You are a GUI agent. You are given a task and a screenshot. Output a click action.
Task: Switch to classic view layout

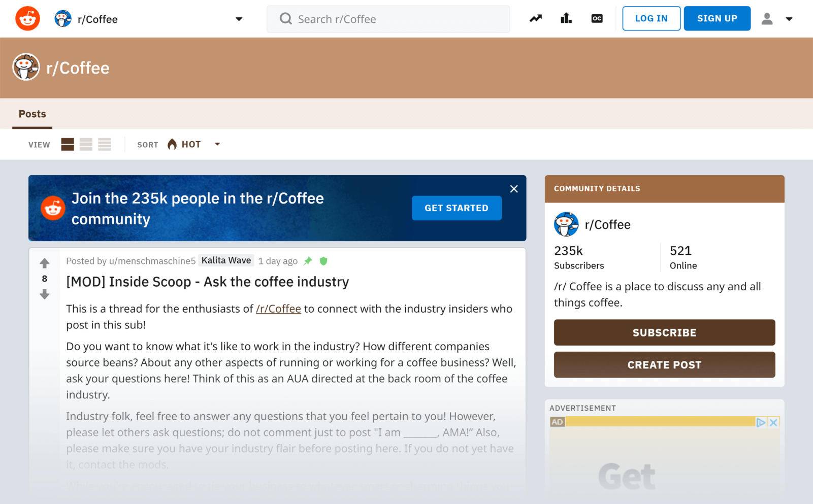86,144
